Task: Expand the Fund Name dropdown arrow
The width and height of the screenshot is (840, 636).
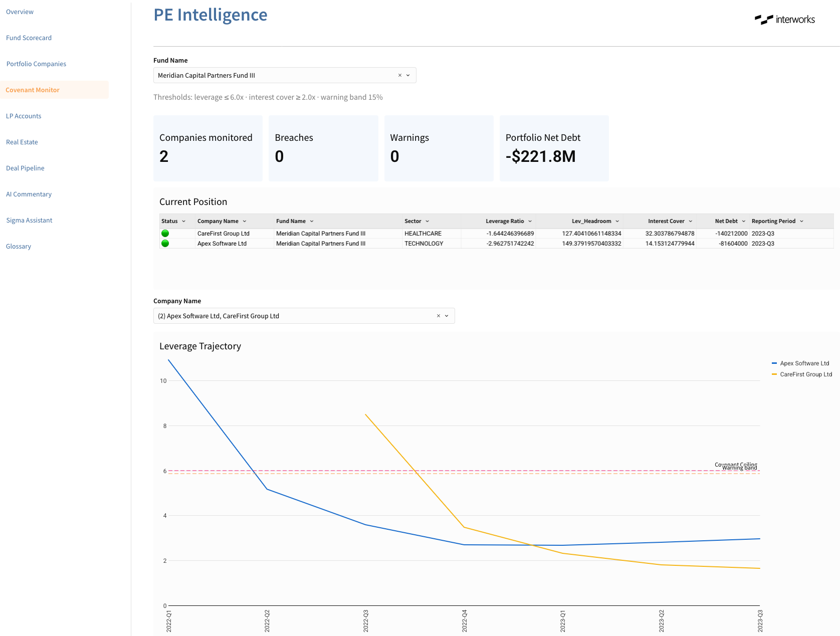Action: [x=408, y=75]
